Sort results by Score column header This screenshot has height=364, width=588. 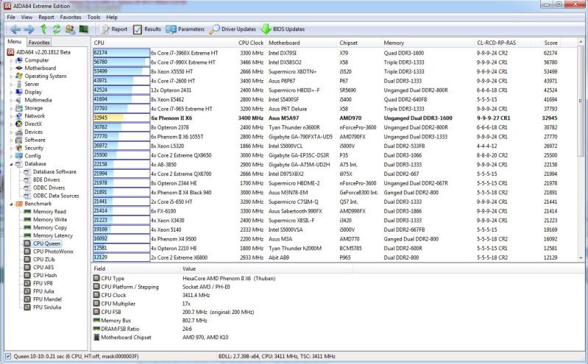tap(550, 43)
